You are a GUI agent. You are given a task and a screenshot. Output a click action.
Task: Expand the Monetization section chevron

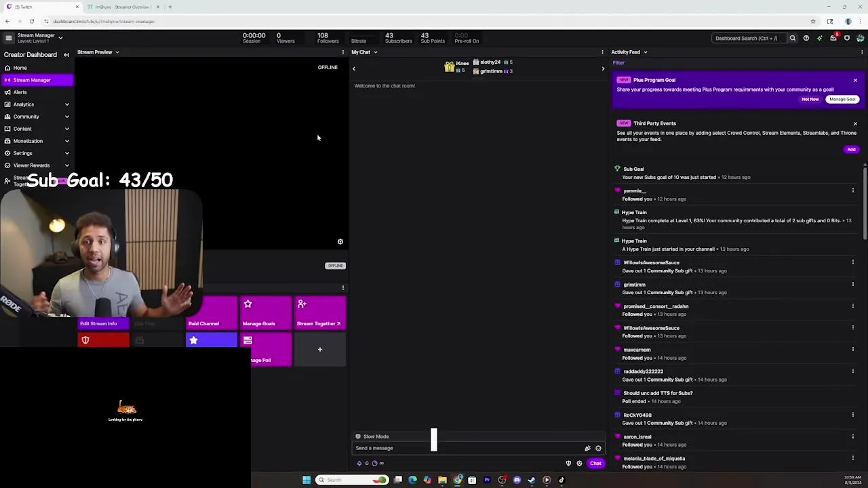(x=66, y=141)
